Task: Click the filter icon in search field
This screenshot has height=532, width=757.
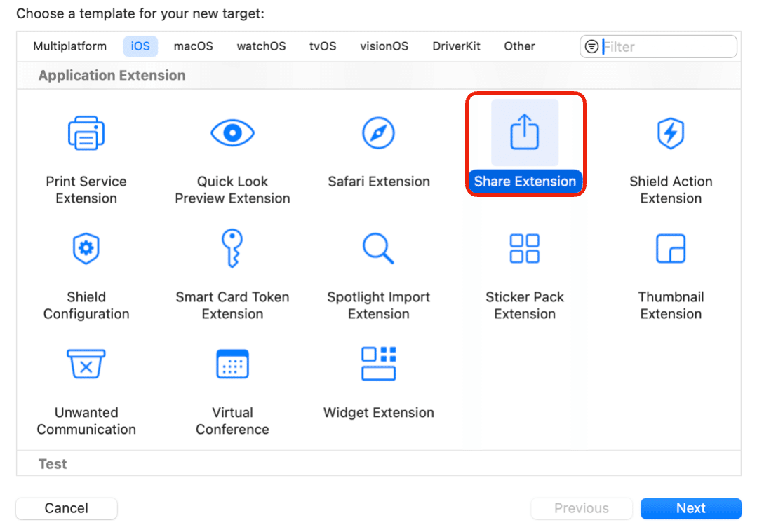Action: click(591, 47)
